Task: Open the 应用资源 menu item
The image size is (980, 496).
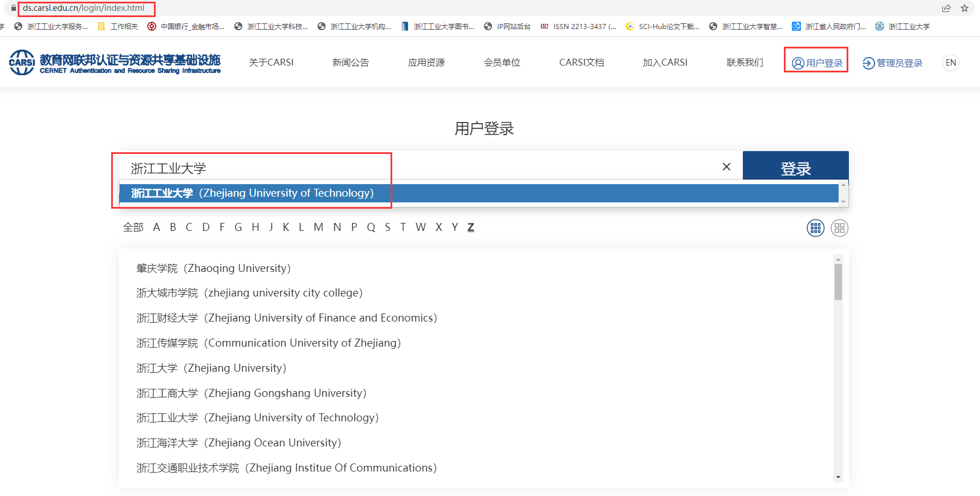Action: click(426, 63)
